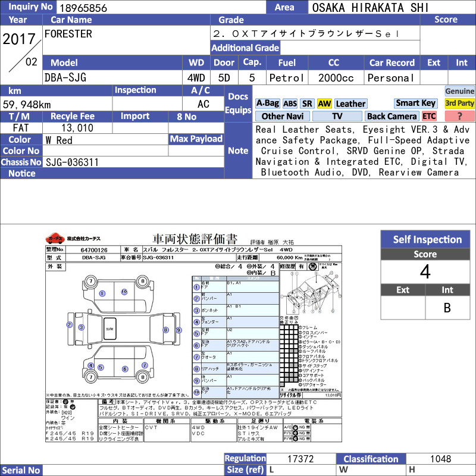The image size is (476, 476).
Task: Click Area value OSAKA HIRAKATA SHI
Action: (x=370, y=8)
